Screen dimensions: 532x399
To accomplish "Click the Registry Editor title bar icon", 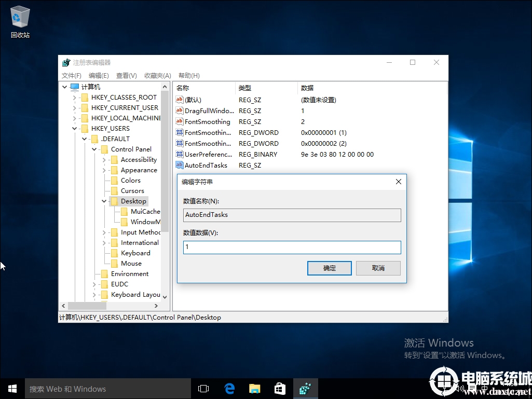I will [x=66, y=62].
